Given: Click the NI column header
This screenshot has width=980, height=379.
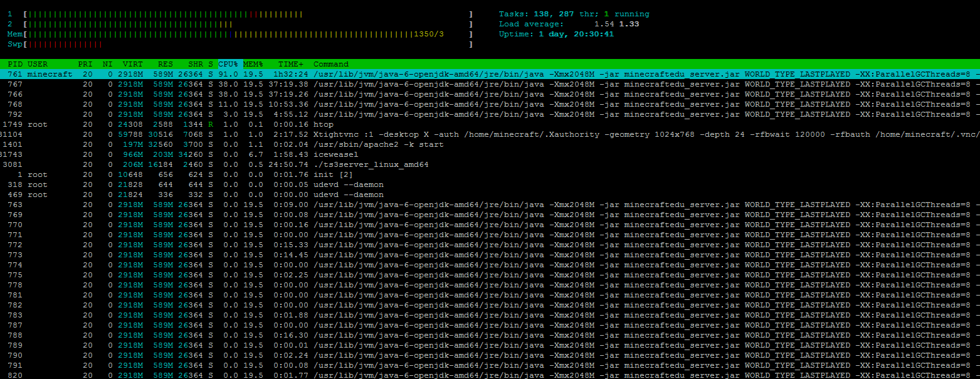Looking at the screenshot, I should (108, 64).
